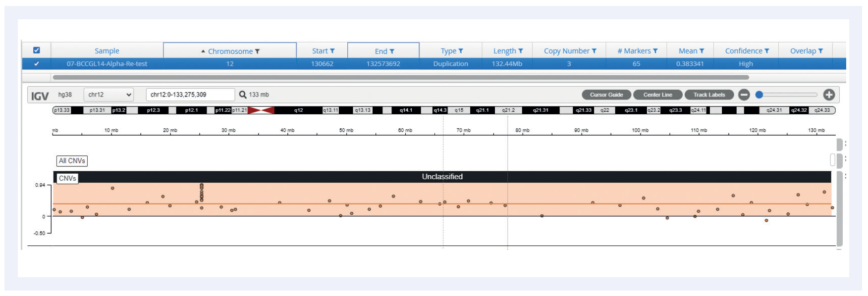Click the hg38 genome label
This screenshot has width=868, height=296.
coord(65,95)
